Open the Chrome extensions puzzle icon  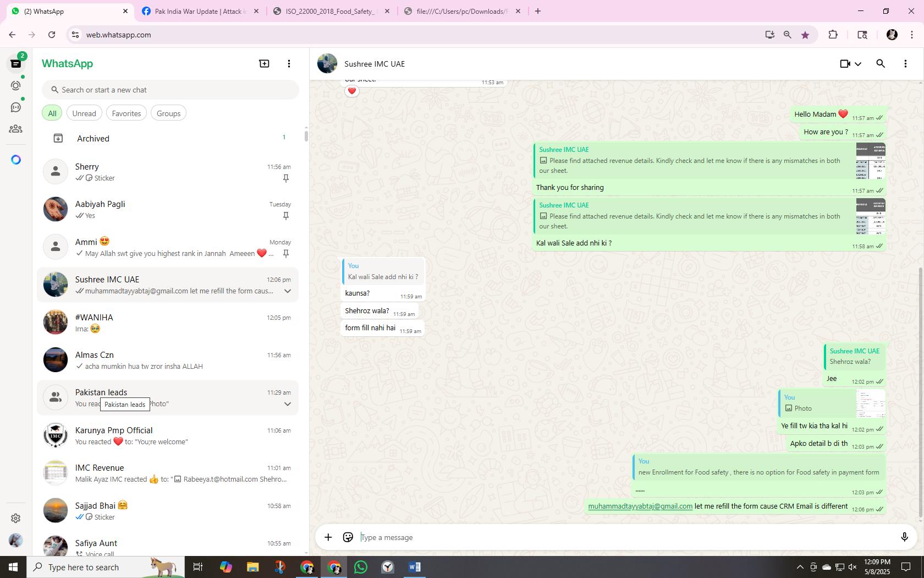click(833, 35)
